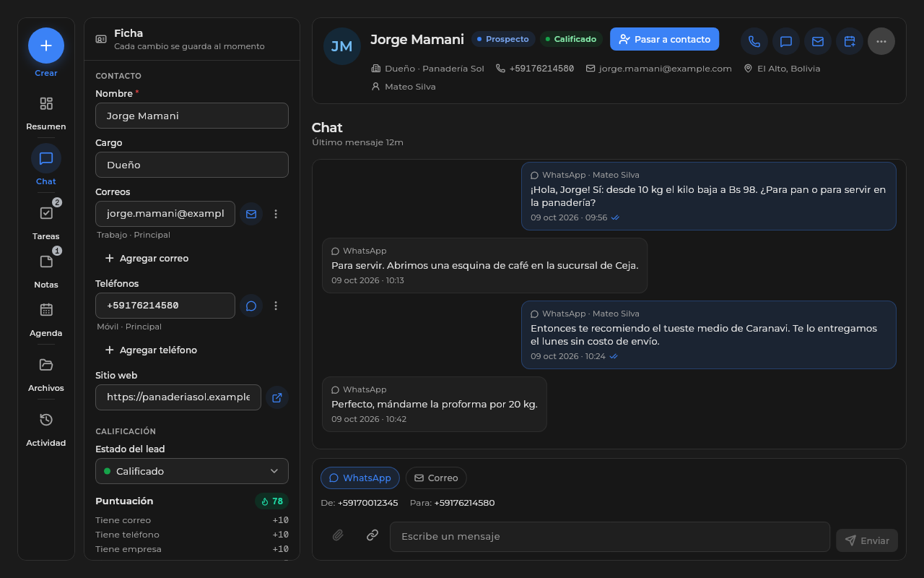Switch the composer to the Correo channel

[436, 478]
